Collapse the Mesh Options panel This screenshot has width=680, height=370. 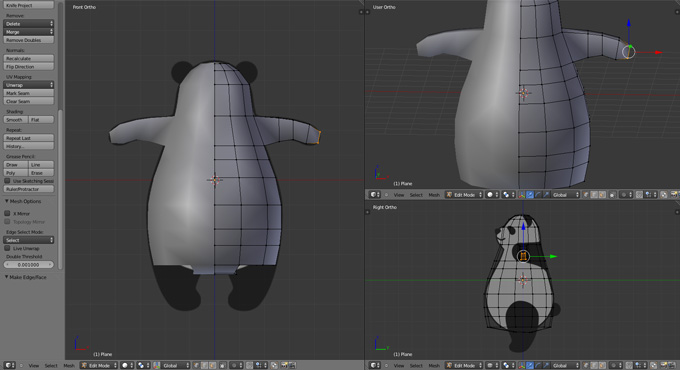[x=7, y=201]
